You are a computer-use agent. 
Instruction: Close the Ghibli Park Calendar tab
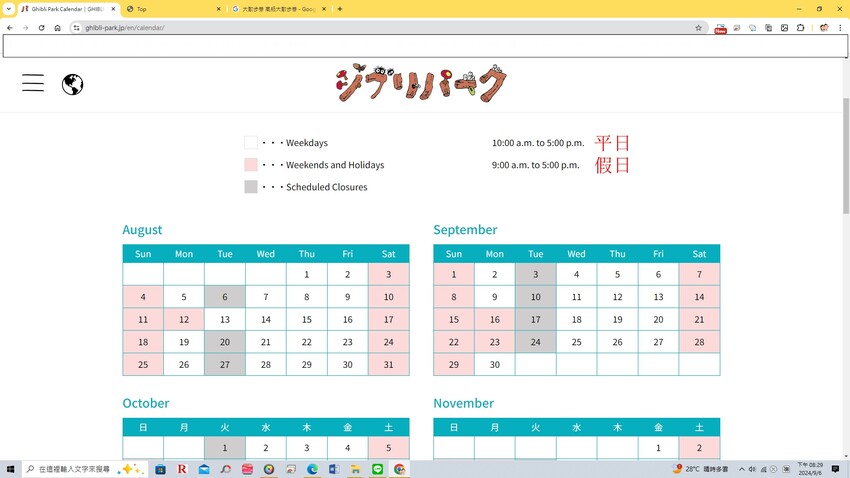(113, 9)
